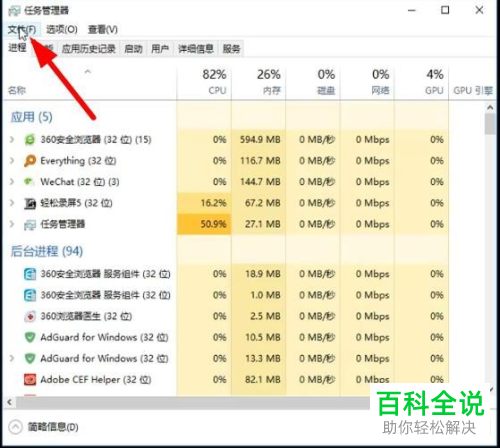500x448 pixels.
Task: Click the 27.1 MB memory cell
Action: click(x=259, y=224)
